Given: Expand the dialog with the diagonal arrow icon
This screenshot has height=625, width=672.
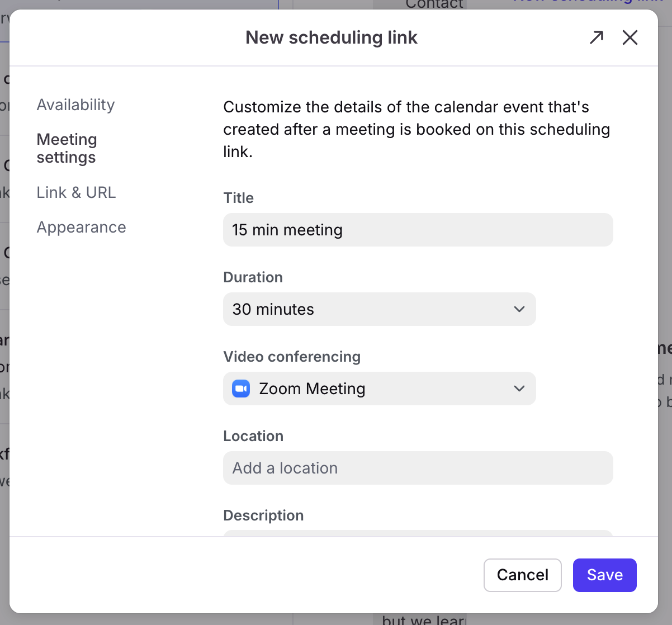Looking at the screenshot, I should click(x=597, y=37).
